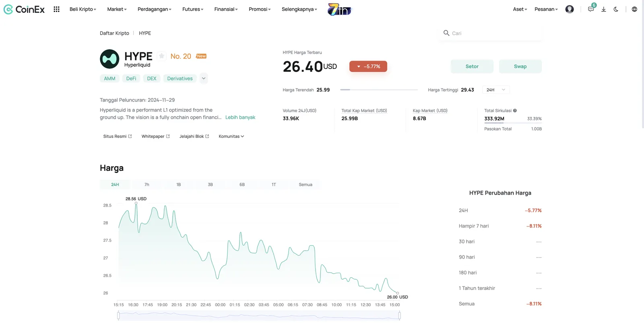Expand the Market menu
The height and width of the screenshot is (324, 644).
[117, 9]
